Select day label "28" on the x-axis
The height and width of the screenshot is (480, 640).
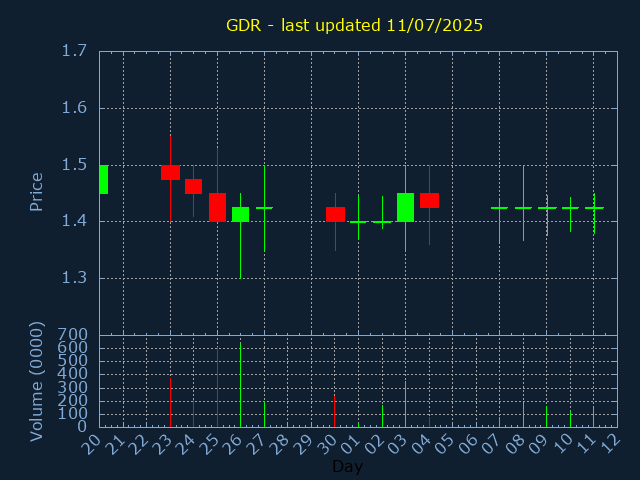(x=279, y=444)
